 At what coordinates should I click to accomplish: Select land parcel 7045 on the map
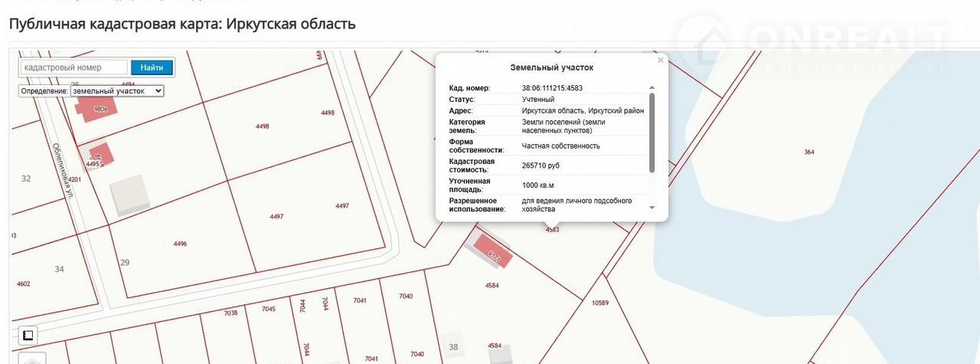point(268,309)
